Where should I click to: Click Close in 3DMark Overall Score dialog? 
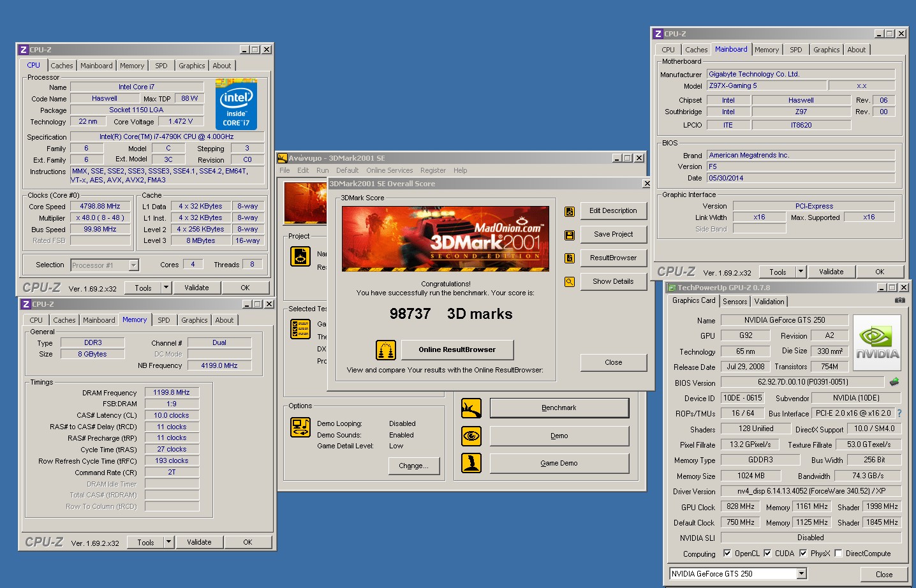coord(614,362)
